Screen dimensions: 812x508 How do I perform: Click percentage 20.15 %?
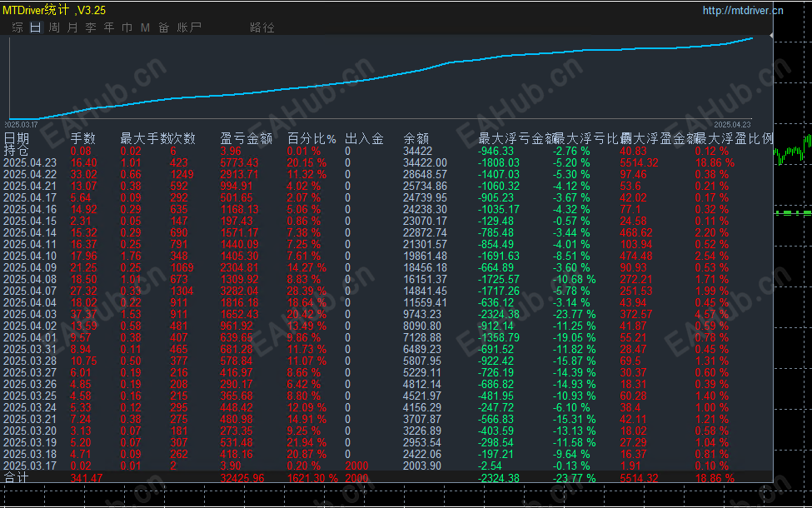tap(306, 162)
